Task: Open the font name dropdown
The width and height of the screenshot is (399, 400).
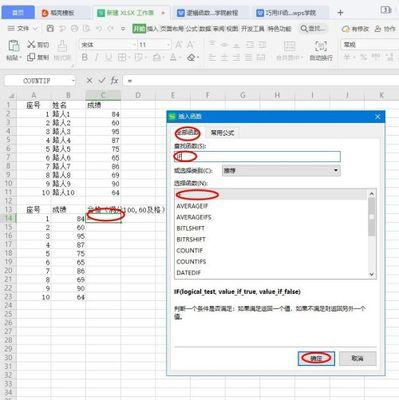Action: click(x=135, y=45)
